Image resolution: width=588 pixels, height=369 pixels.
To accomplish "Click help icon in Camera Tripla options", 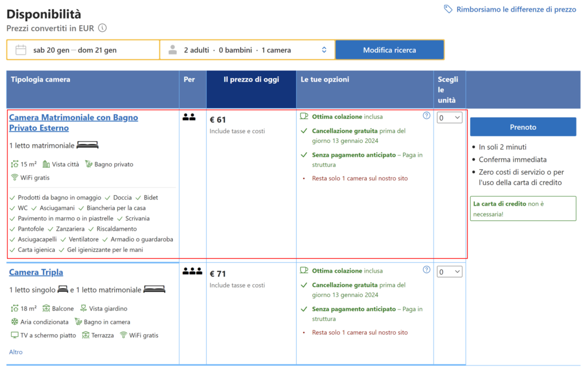I will (427, 270).
